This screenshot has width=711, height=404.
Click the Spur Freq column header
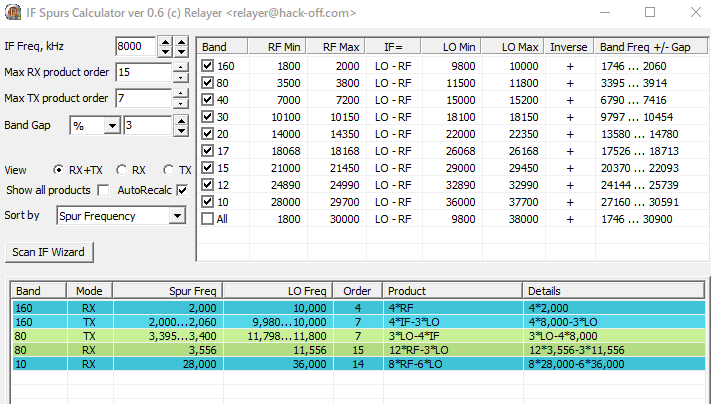pos(166,291)
